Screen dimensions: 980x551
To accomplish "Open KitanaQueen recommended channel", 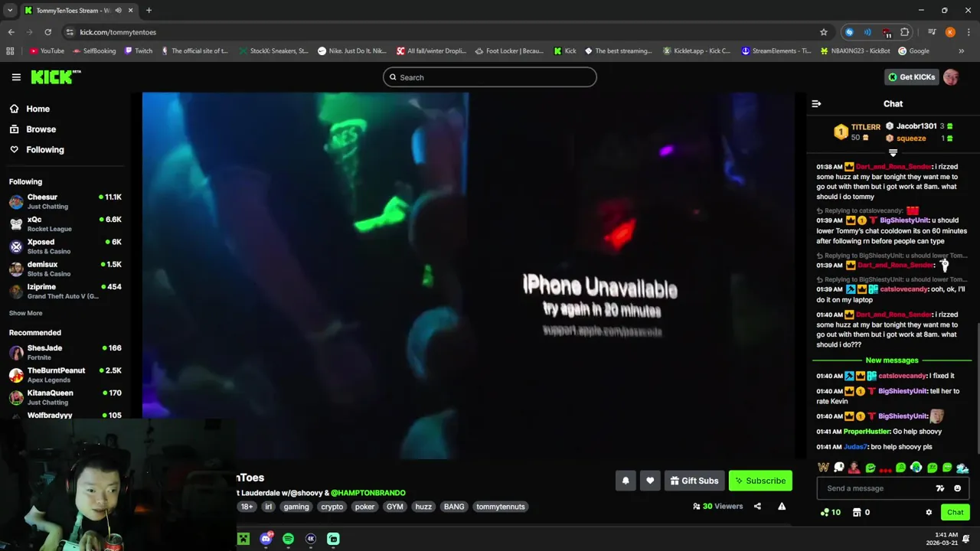I will pos(65,397).
